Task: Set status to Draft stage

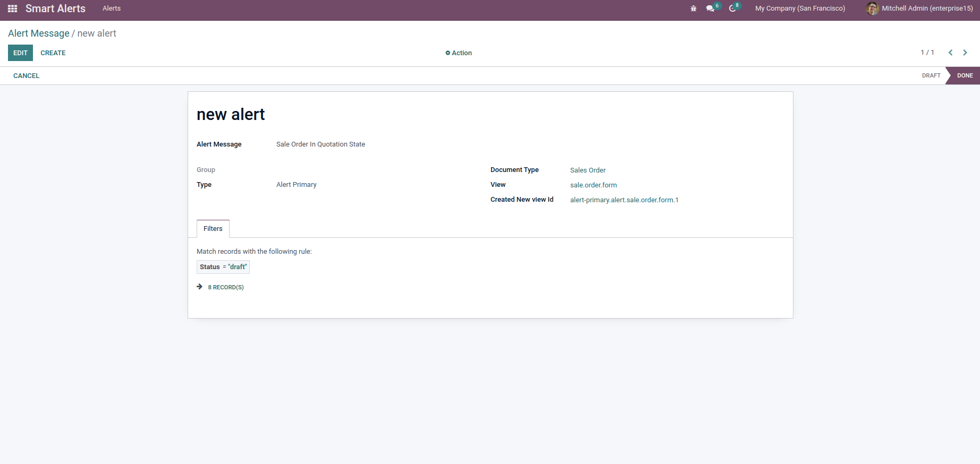Action: click(x=931, y=75)
